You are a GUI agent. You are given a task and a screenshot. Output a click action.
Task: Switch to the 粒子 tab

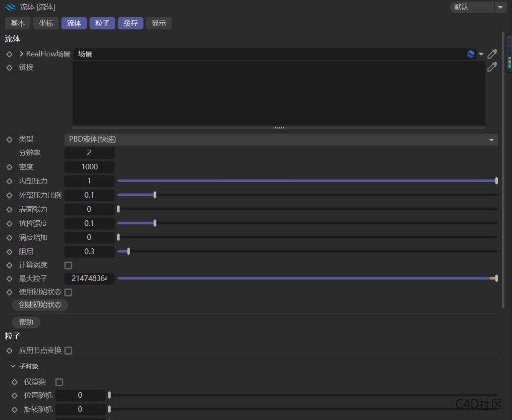pyautogui.click(x=102, y=23)
